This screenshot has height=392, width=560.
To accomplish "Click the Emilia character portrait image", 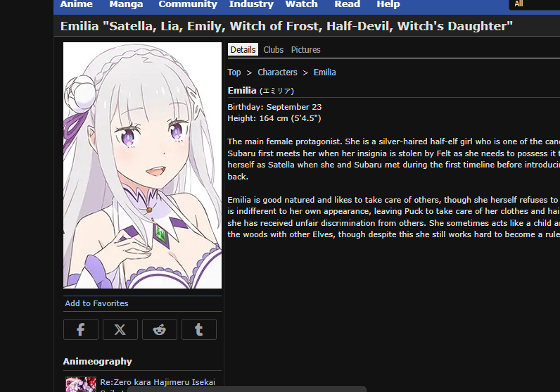I will click(143, 165).
